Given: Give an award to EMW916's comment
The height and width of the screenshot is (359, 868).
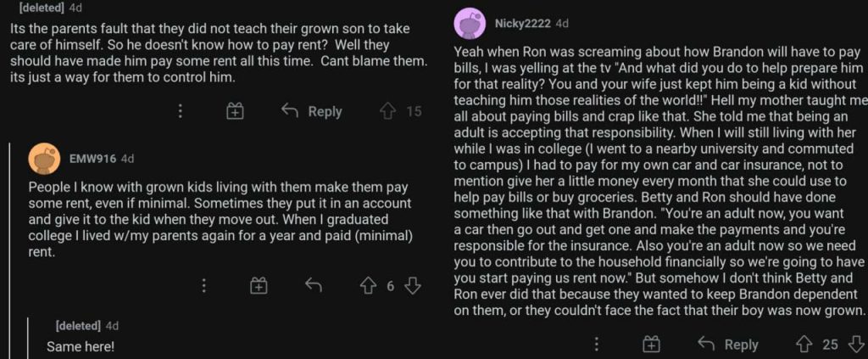Looking at the screenshot, I should (259, 286).
